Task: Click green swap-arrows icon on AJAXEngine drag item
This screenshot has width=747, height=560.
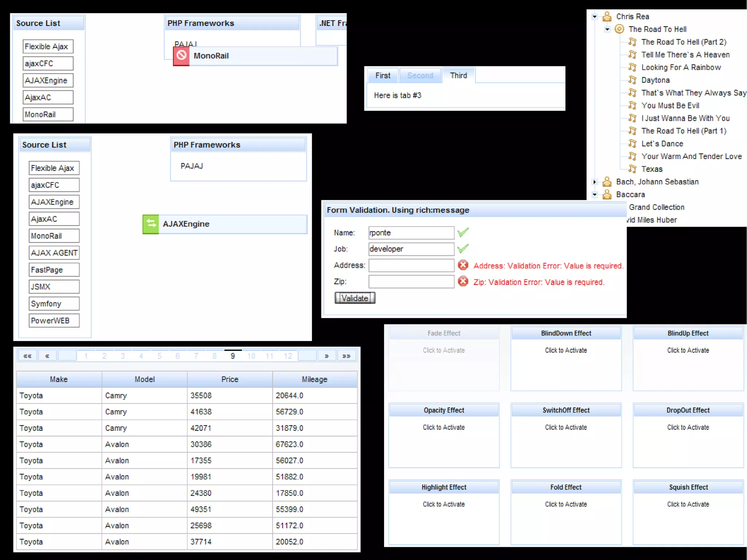Action: coord(151,224)
